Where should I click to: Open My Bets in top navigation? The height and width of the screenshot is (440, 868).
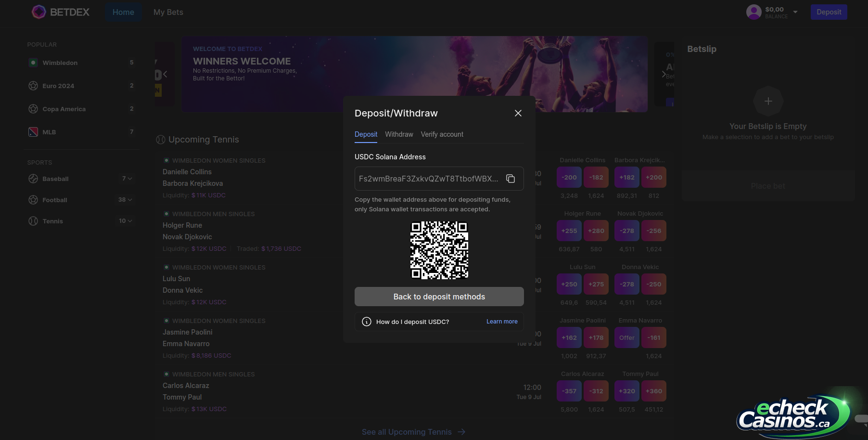(168, 12)
